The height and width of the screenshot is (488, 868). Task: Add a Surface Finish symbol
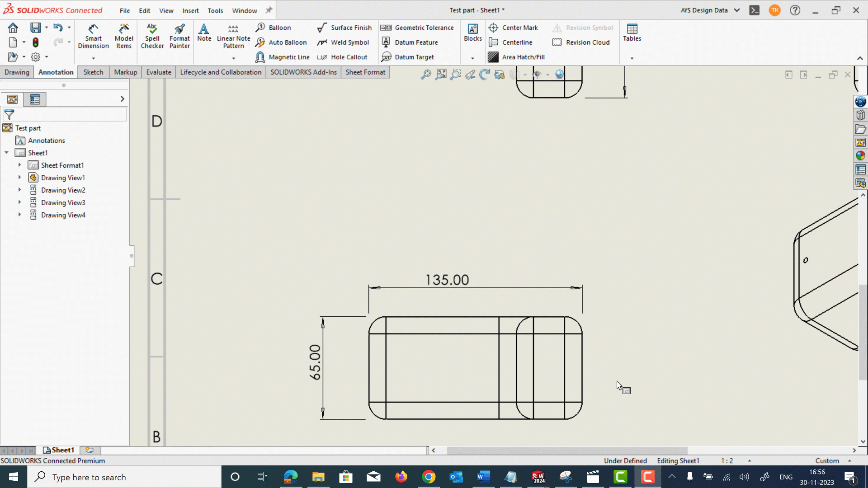[x=344, y=28]
